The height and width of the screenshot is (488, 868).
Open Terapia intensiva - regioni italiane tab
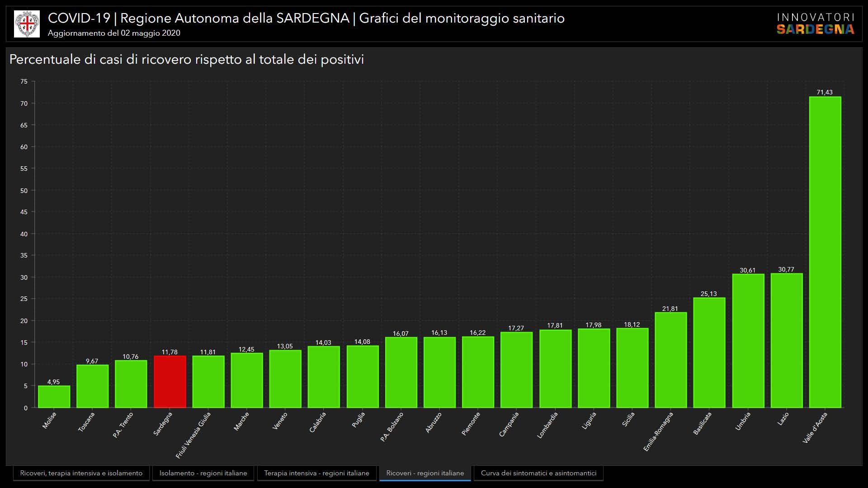pyautogui.click(x=316, y=473)
